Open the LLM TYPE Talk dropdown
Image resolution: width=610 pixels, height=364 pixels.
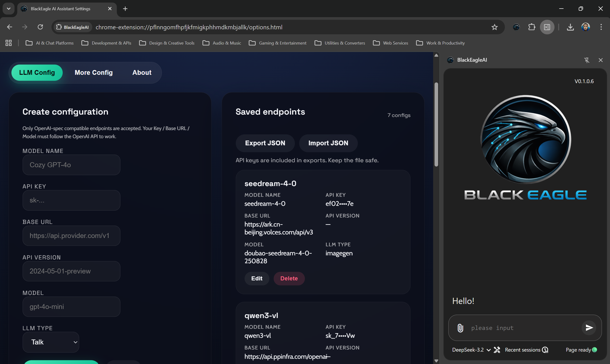(x=51, y=342)
